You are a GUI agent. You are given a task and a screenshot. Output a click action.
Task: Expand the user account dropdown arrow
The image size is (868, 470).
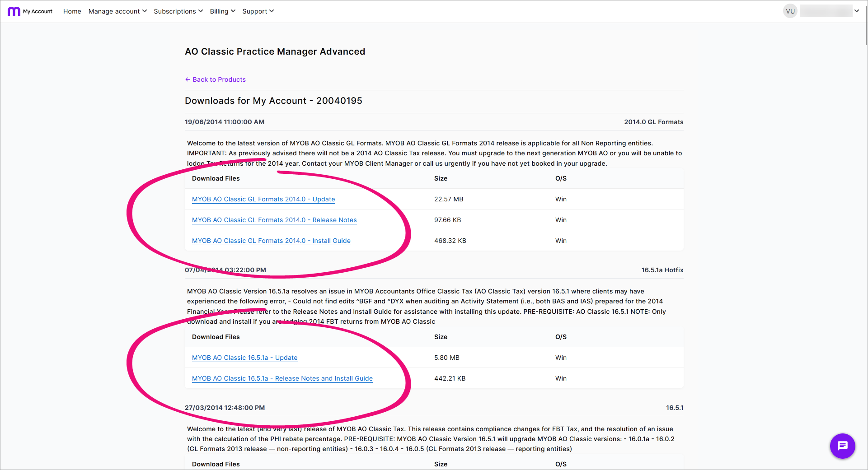(x=857, y=11)
